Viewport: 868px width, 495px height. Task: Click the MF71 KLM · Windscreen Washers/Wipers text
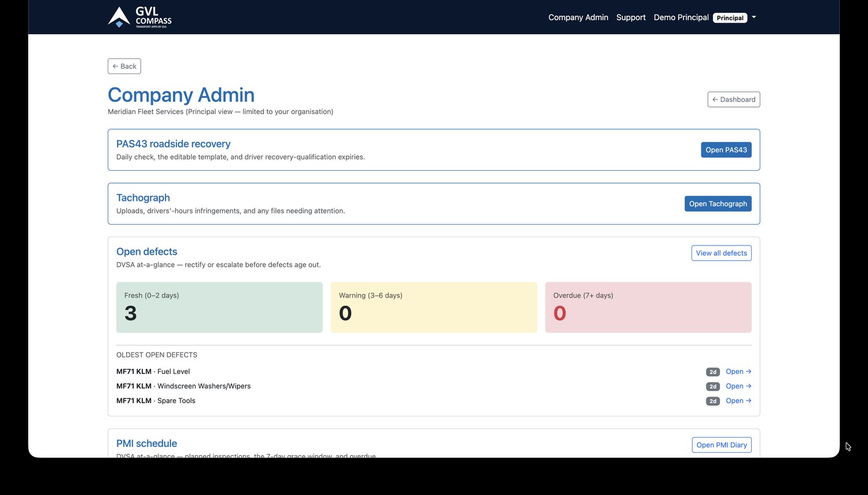tap(183, 386)
